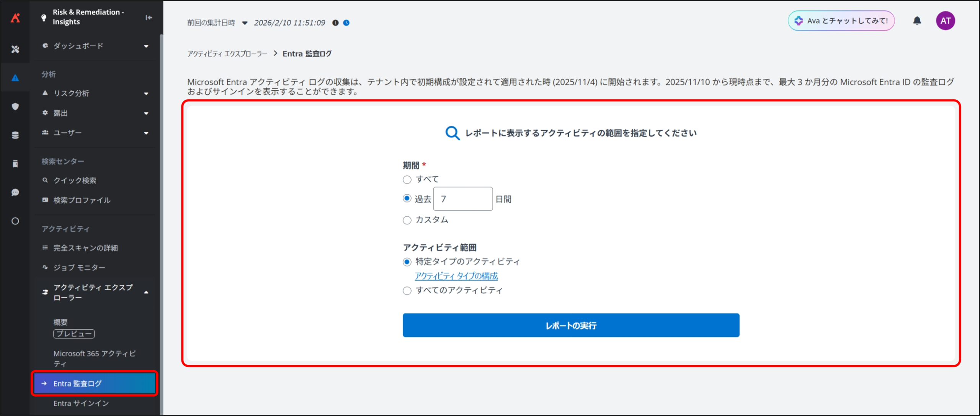Go to クイック検索 in sidebar
980x416 pixels.
75,180
